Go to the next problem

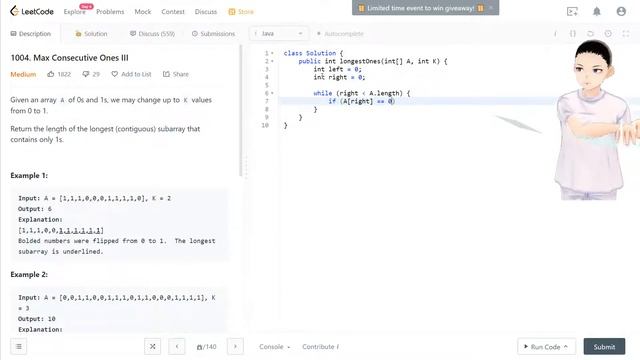[x=235, y=347]
